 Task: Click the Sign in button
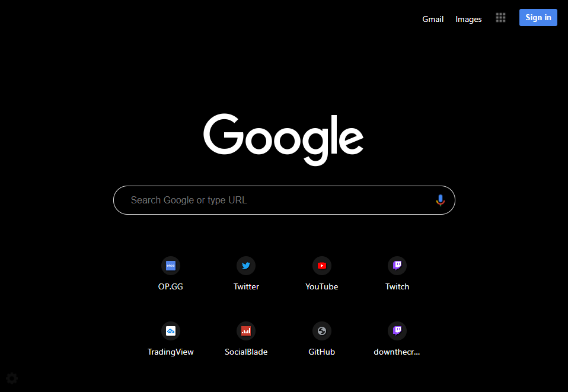[x=538, y=17]
